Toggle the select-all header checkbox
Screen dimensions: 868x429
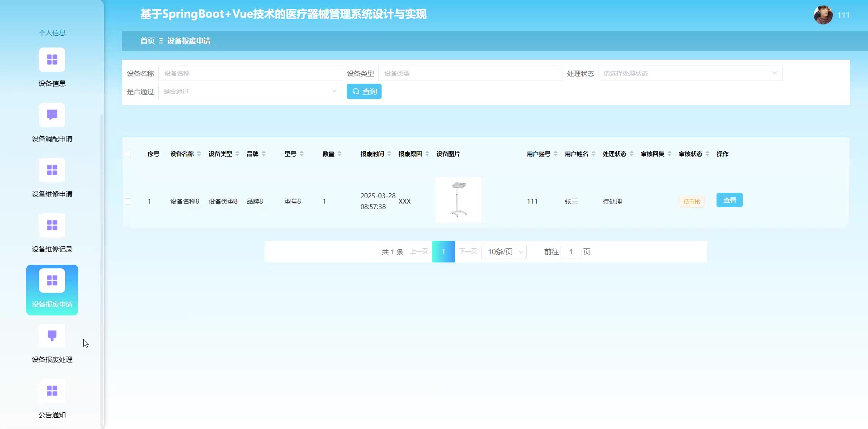click(128, 154)
